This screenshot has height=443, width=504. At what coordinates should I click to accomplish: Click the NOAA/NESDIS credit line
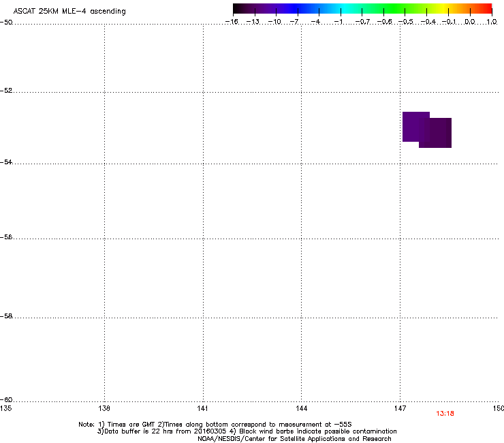294,439
